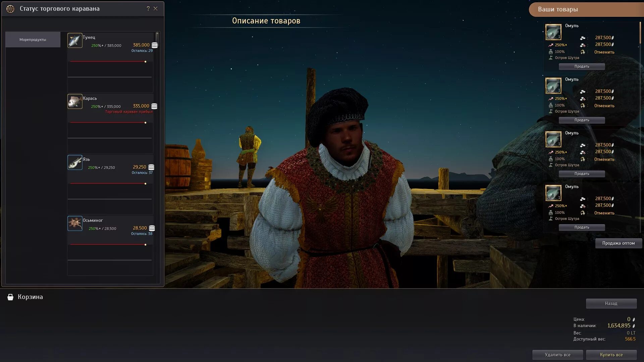The image size is (644, 362).
Task: Click 'Остров Шутра' under first Омуль
Action: [567, 58]
